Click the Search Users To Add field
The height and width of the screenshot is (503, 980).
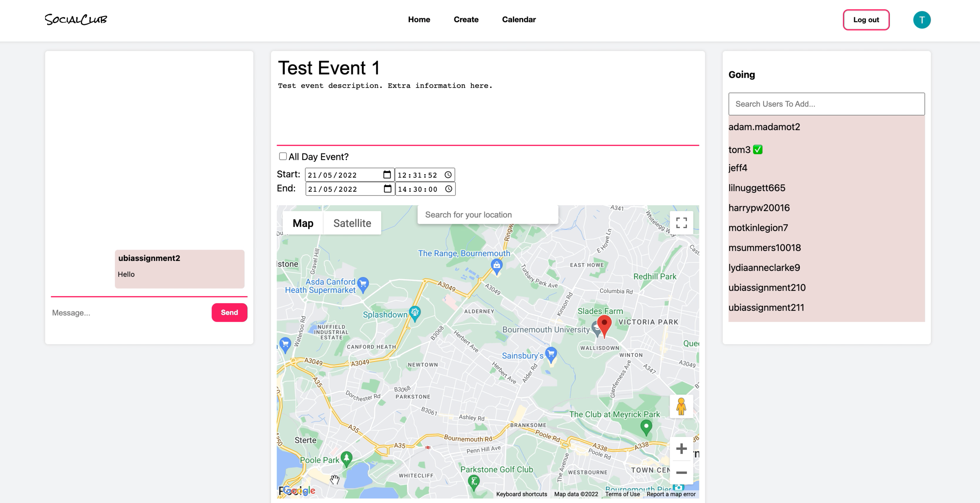coord(826,104)
